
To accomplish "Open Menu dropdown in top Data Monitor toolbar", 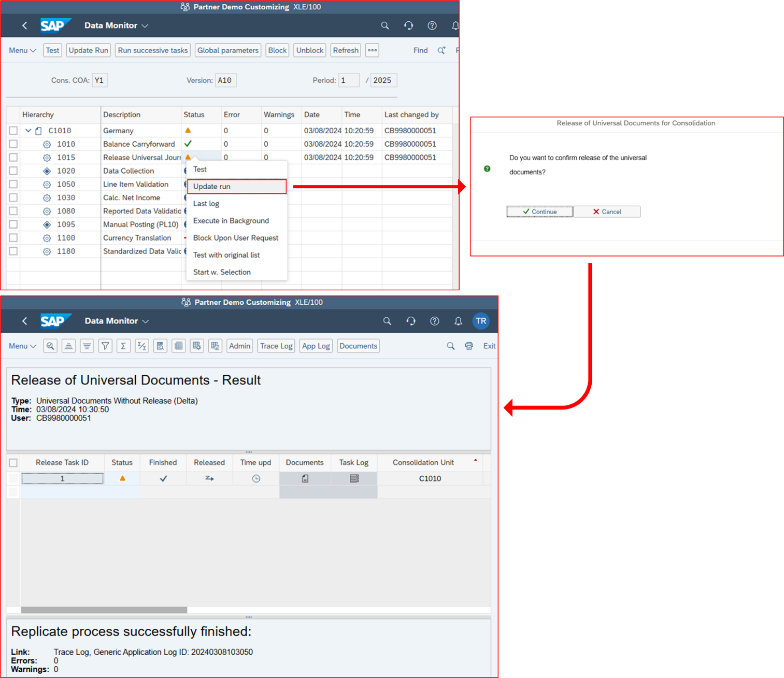I will [x=22, y=50].
